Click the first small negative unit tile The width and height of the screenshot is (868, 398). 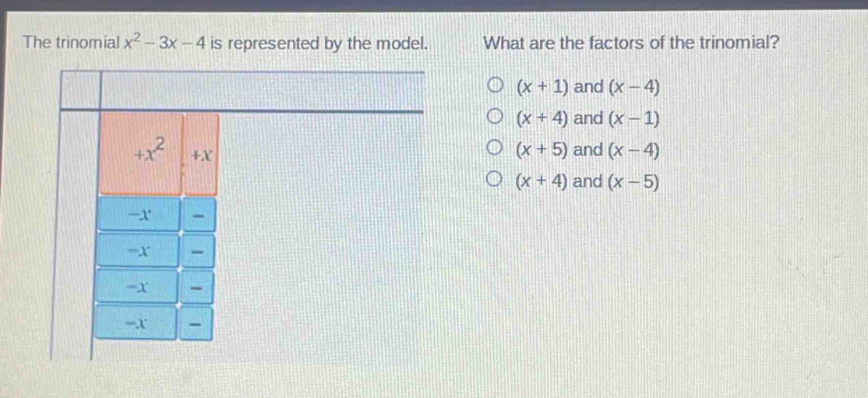[x=199, y=215]
